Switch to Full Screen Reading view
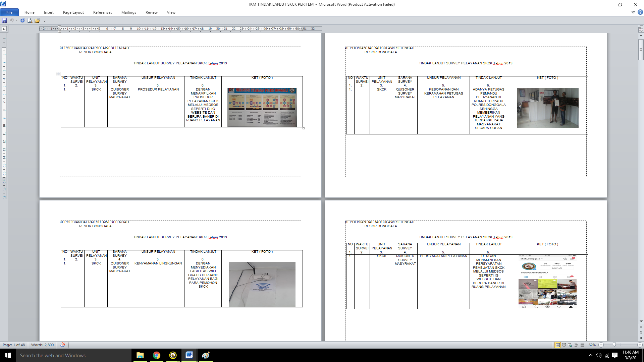Image resolution: width=644 pixels, height=362 pixels. click(564, 345)
